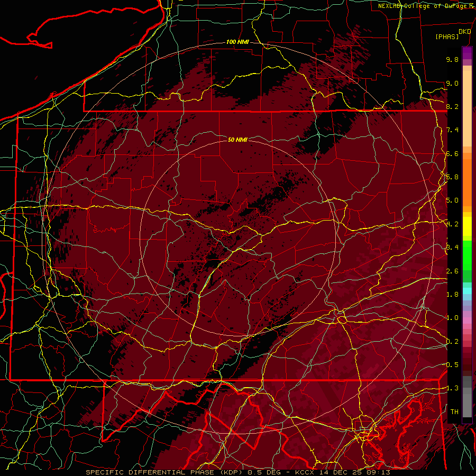Click the 1.8 legend value
Viewport: 476px width, 476px height.
click(452, 295)
